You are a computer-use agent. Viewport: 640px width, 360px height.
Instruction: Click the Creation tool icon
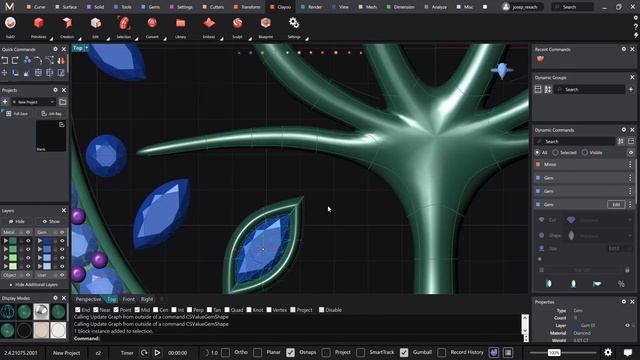[67, 23]
